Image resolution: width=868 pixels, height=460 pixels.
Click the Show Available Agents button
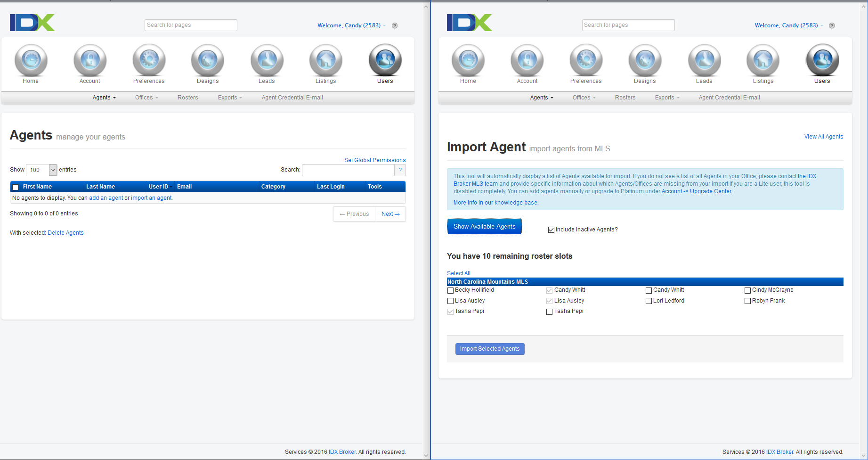pyautogui.click(x=484, y=226)
